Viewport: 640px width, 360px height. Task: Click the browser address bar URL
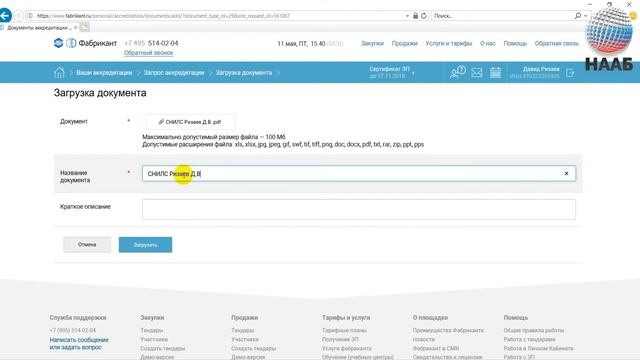pos(163,16)
